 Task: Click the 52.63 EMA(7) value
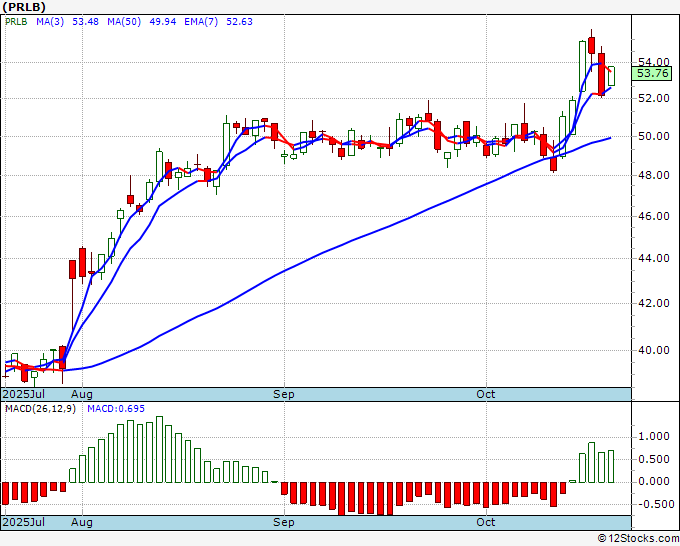(239, 22)
